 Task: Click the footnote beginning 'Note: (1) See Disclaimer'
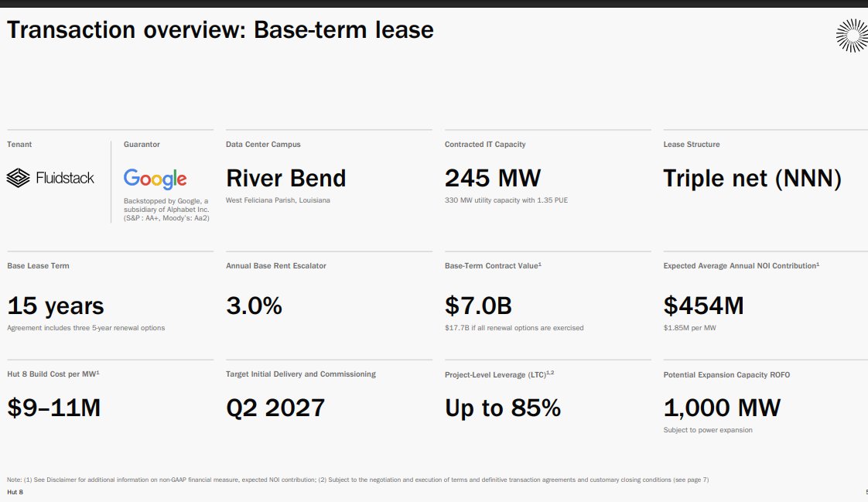pos(357,480)
